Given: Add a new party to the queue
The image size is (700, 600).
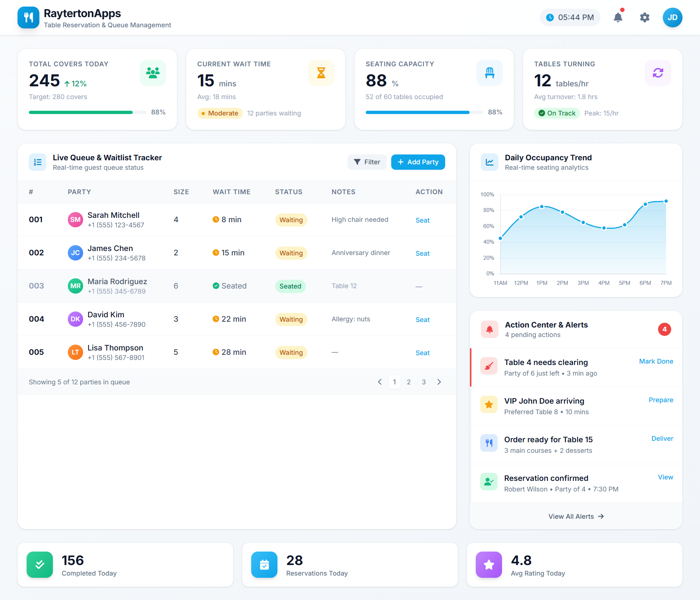Looking at the screenshot, I should [418, 162].
